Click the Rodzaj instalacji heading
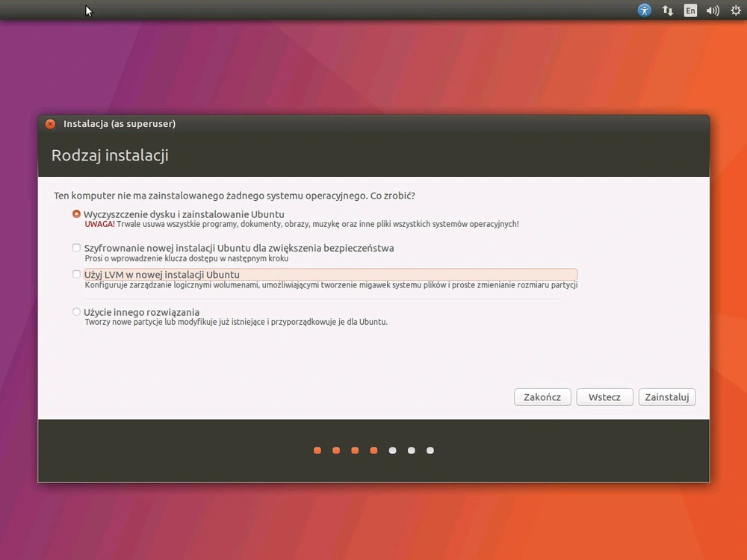747x560 pixels. coord(110,155)
